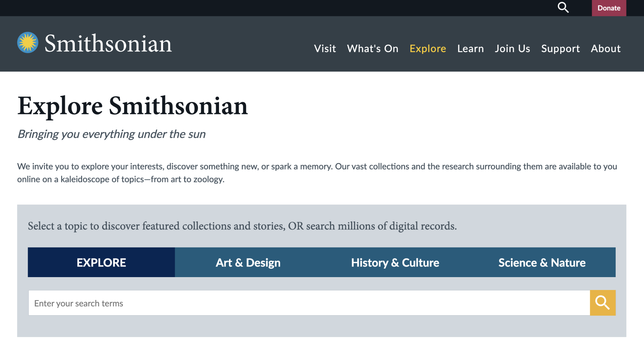Go to the Explore nav item

pyautogui.click(x=428, y=49)
